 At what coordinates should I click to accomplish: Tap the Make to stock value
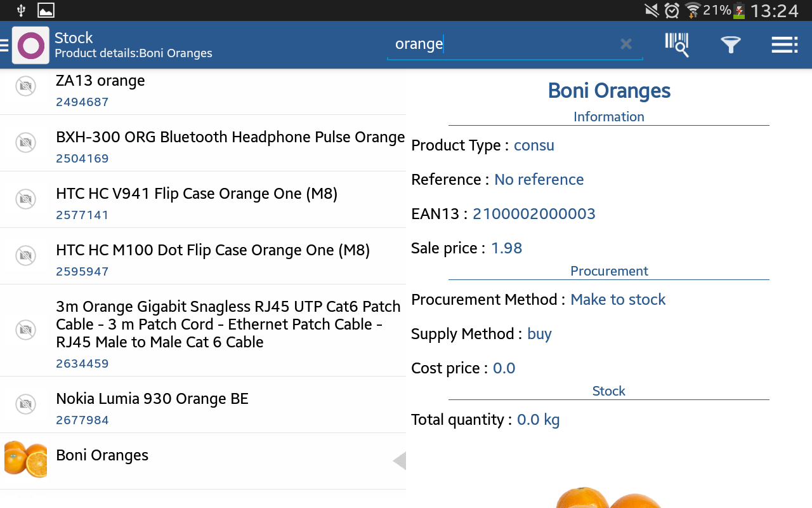tap(618, 300)
